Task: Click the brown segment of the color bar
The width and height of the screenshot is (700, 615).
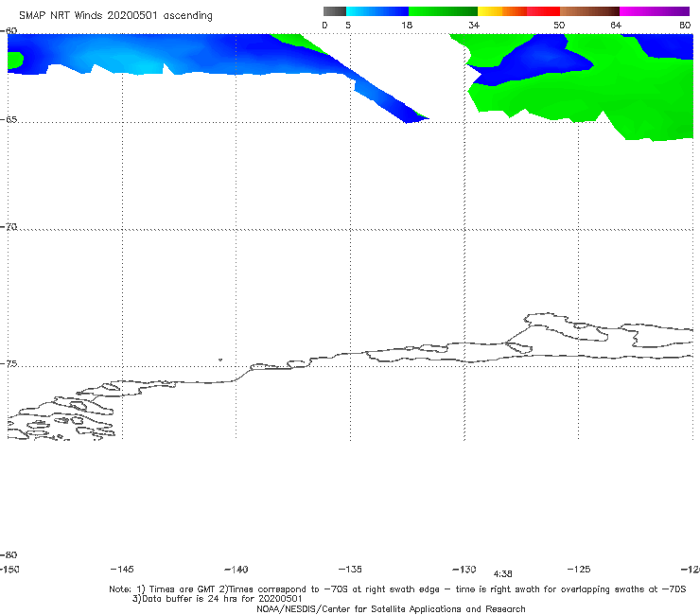Action: point(589,11)
